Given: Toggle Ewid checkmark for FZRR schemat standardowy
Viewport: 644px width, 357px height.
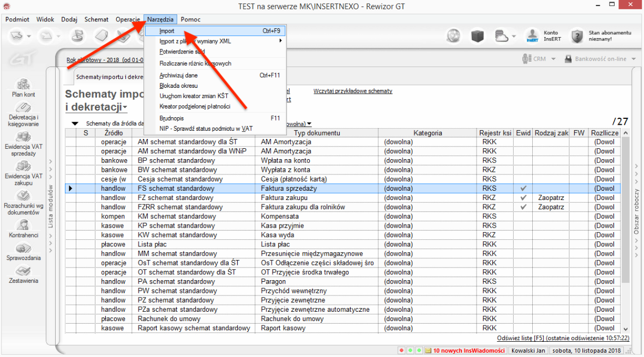Looking at the screenshot, I should point(523,207).
